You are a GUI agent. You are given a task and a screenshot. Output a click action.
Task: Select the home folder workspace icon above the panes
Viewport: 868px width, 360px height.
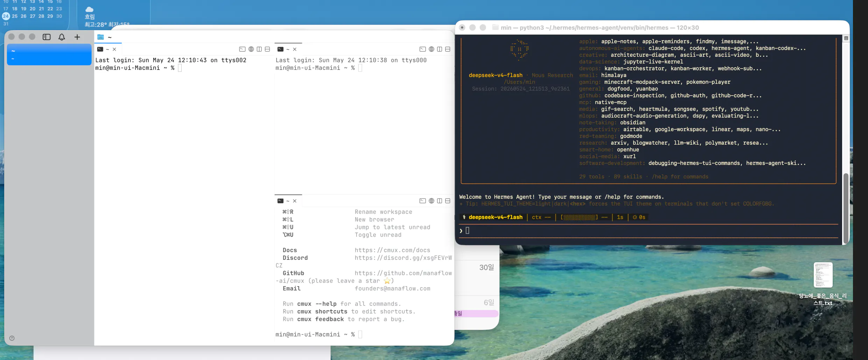tap(100, 37)
